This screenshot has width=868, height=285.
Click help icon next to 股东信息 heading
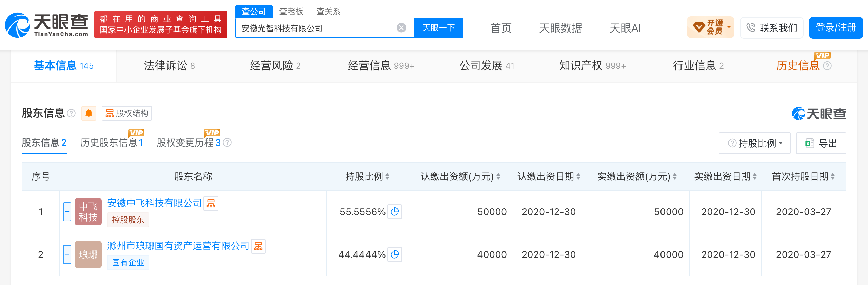(71, 113)
